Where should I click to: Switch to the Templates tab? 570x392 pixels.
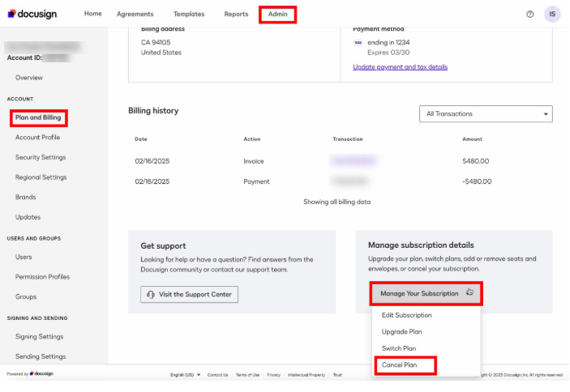coord(189,14)
